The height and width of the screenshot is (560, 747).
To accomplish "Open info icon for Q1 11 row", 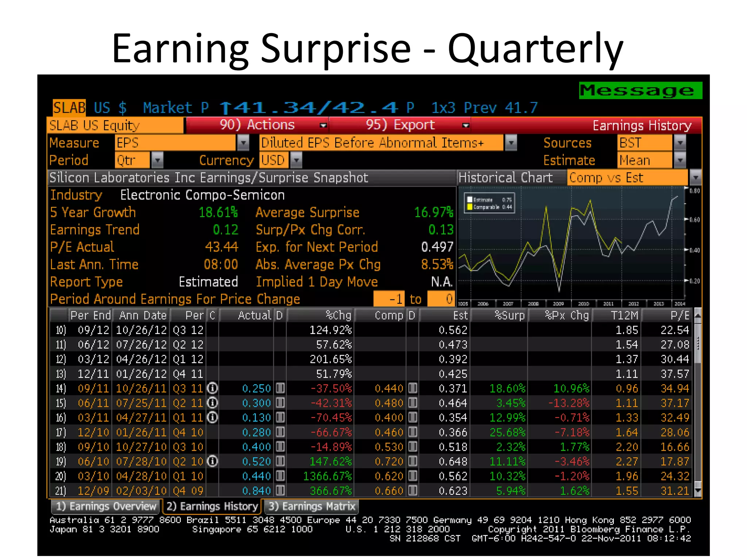I will pyautogui.click(x=212, y=417).
